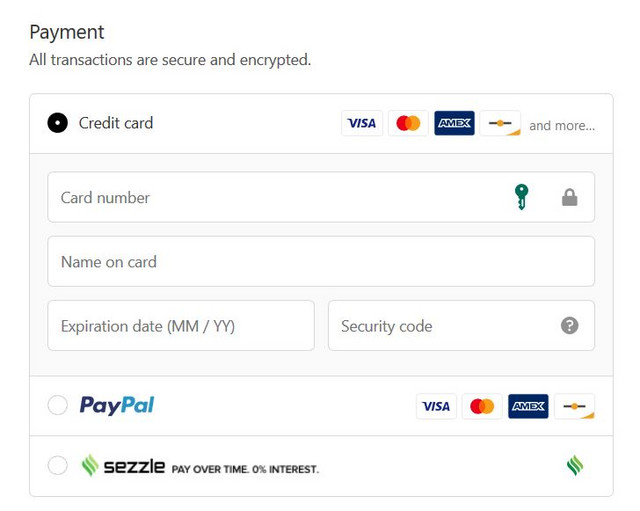
Task: Focus the Security code field
Action: click(440, 326)
